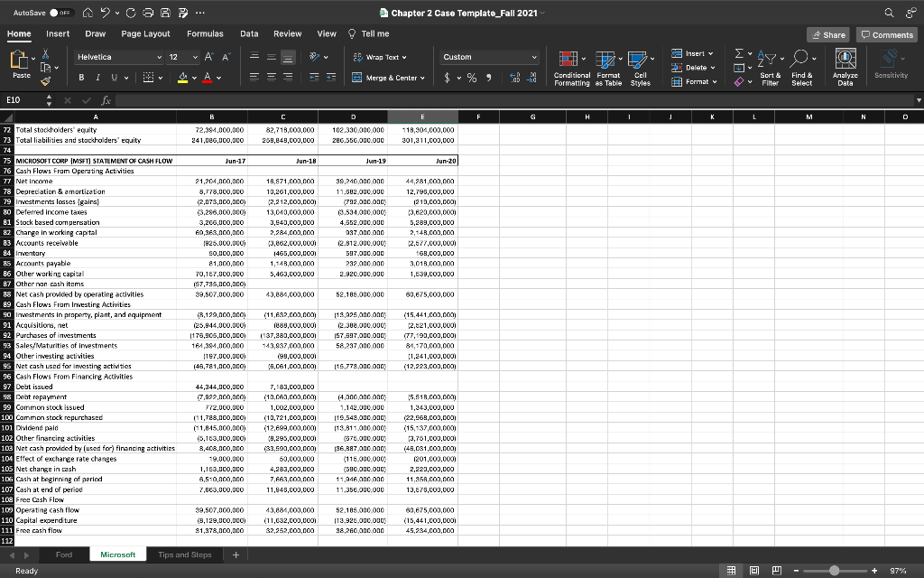Click Tell me search

(x=369, y=34)
